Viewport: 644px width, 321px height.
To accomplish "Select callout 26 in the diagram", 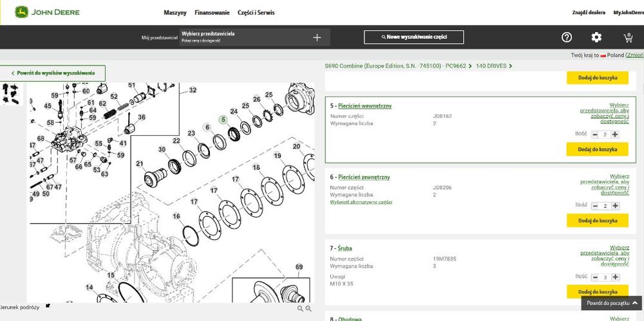I will (x=257, y=99).
